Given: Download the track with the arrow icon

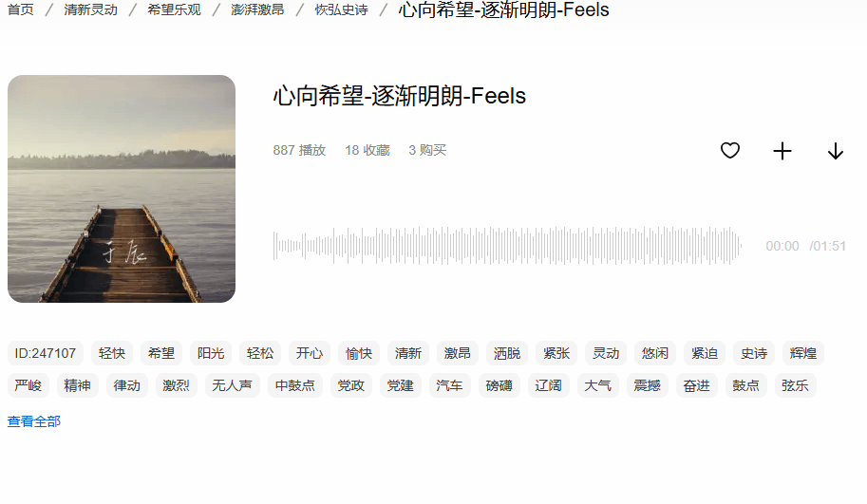Looking at the screenshot, I should coord(836,151).
